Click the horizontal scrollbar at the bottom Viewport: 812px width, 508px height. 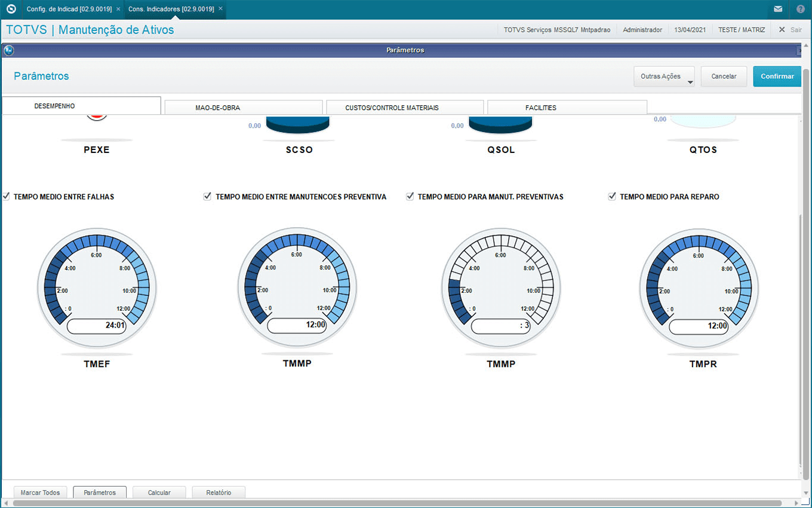point(397,503)
